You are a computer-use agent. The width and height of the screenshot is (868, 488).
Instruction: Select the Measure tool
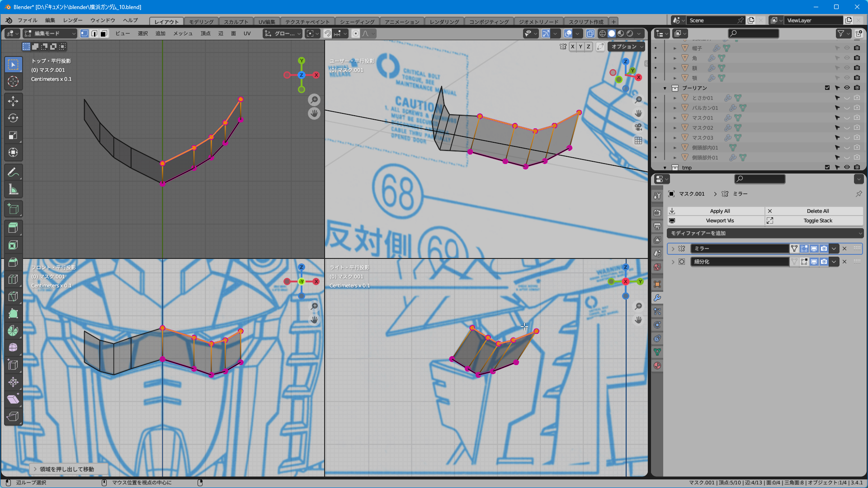[x=13, y=190]
